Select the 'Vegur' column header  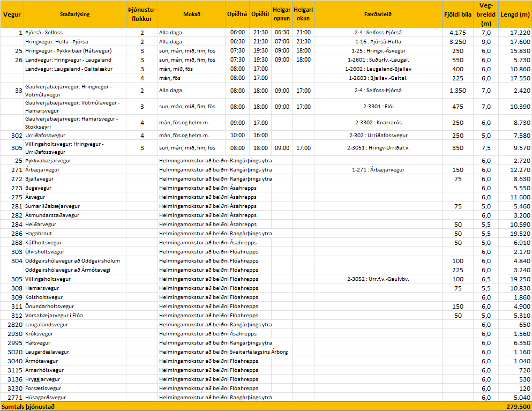12,14
